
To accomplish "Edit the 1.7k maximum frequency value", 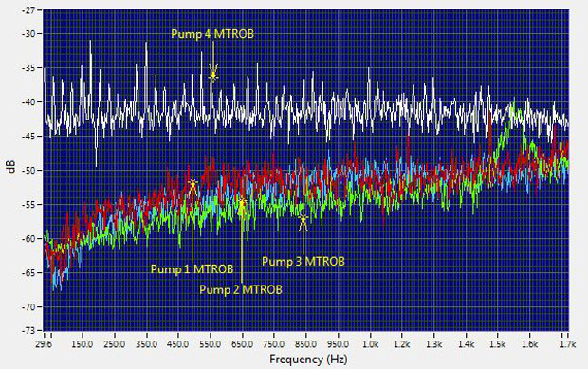I will 568,344.
